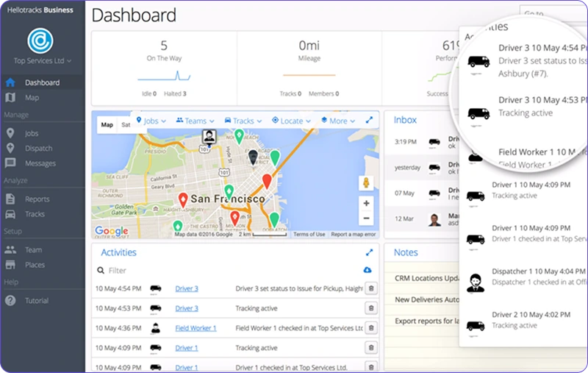588x373 pixels.
Task: Click the sidebar Reports document icon
Action: tap(10, 199)
